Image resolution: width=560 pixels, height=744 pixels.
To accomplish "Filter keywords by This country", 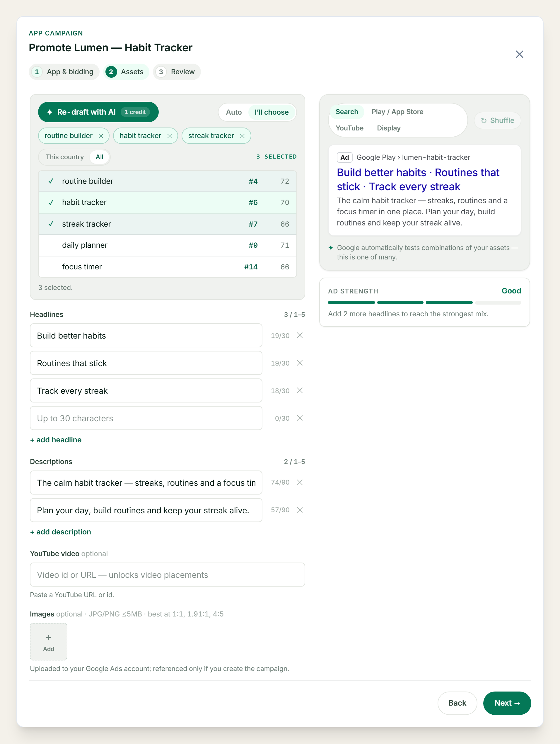I will (64, 157).
